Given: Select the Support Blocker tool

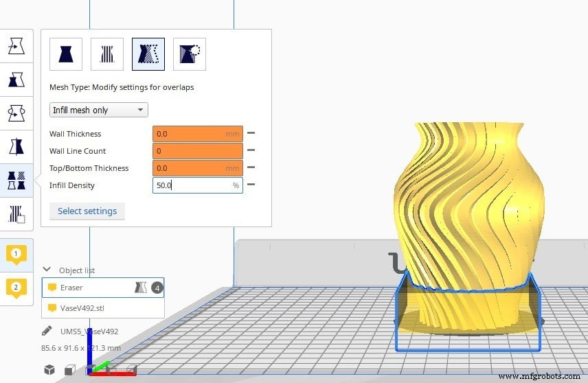Looking at the screenshot, I should 16,214.
